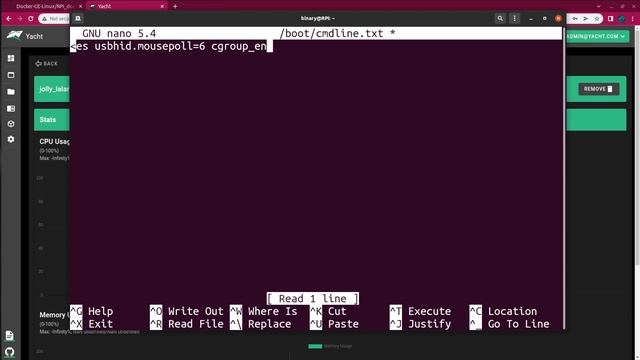Image resolution: width=640 pixels, height=360 pixels.
Task: Click the terminal window scrollbar
Action: 564,178
